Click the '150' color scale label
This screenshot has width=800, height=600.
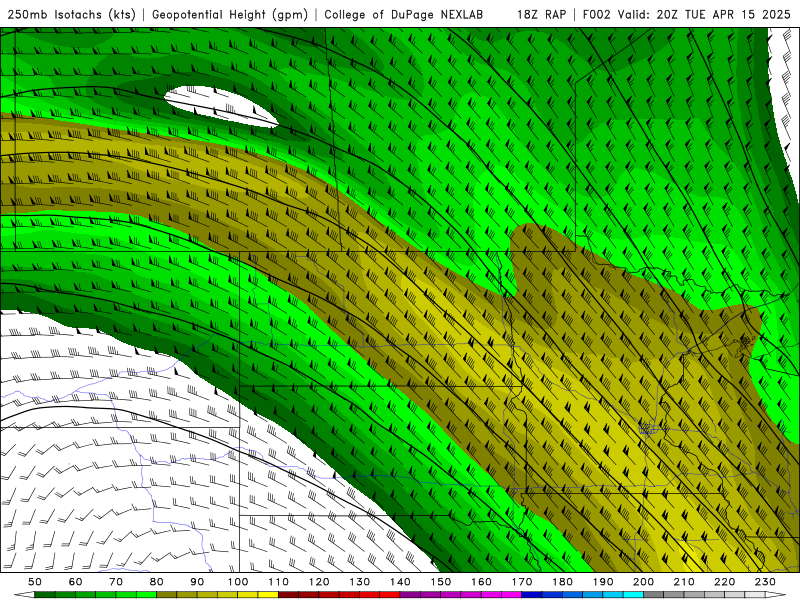(441, 582)
